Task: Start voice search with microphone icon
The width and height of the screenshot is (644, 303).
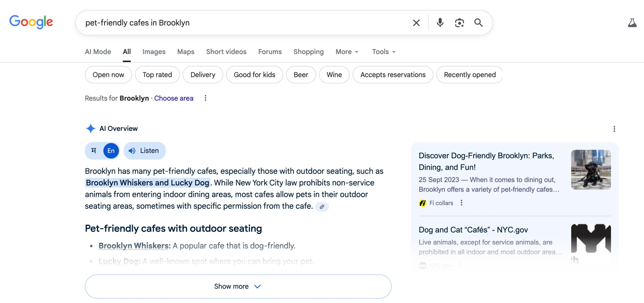Action: 440,23
